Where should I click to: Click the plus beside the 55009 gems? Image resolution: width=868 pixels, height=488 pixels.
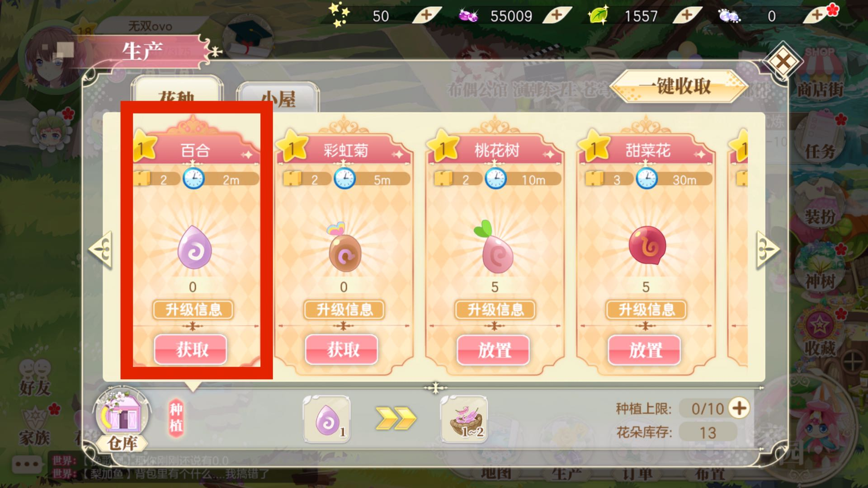pyautogui.click(x=557, y=15)
